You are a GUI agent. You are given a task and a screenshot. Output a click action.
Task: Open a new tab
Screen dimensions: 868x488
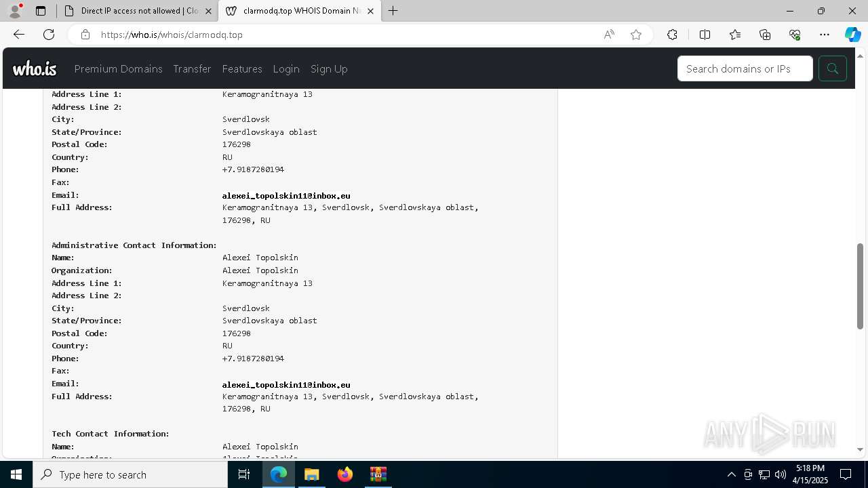393,11
